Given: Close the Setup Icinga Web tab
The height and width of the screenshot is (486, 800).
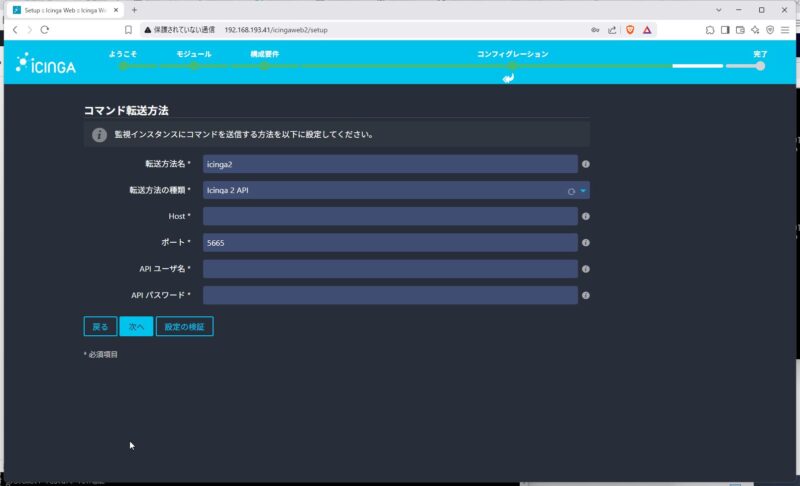Looking at the screenshot, I should tap(116, 10).
